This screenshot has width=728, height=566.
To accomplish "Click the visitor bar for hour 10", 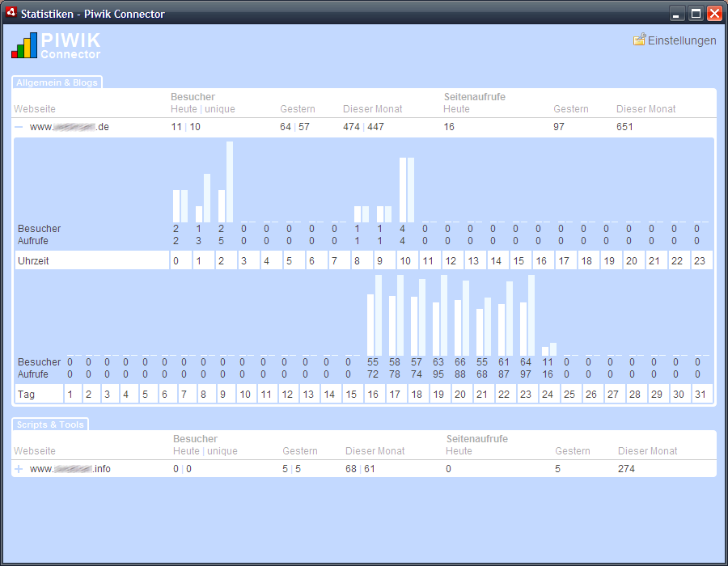I will tap(403, 190).
